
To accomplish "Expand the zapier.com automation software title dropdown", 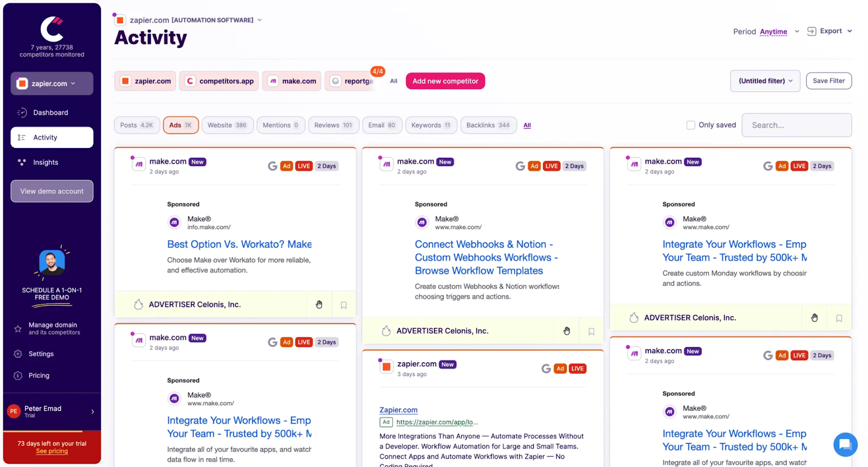I will click(x=259, y=20).
